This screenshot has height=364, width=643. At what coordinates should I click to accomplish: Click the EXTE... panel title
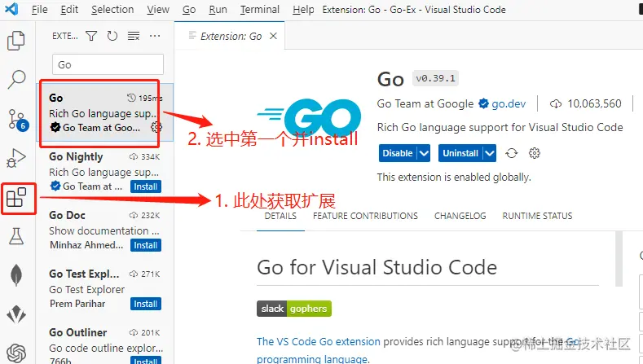pos(65,36)
